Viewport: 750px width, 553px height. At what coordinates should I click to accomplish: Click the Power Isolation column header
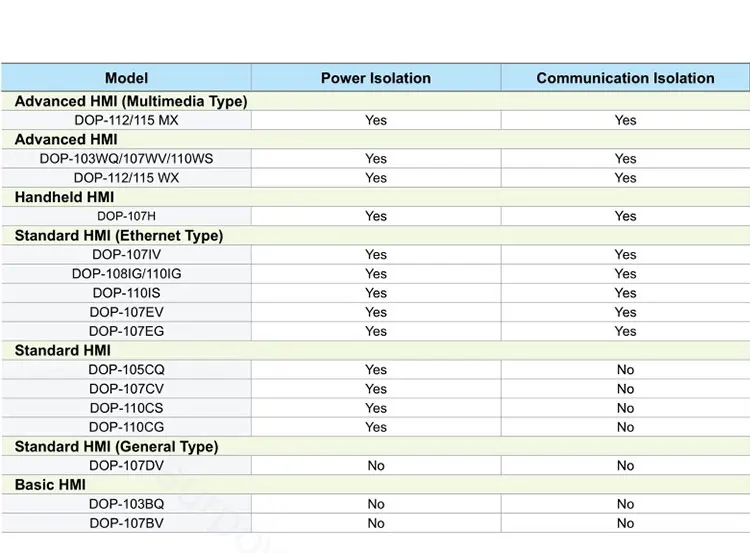click(375, 78)
